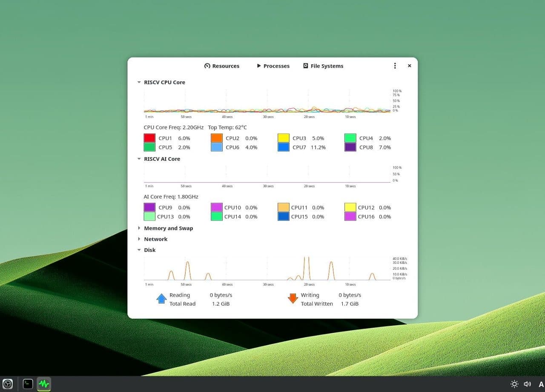Click the AI Core Freq: 1.80GHz text
This screenshot has width=545, height=392.
[171, 197]
